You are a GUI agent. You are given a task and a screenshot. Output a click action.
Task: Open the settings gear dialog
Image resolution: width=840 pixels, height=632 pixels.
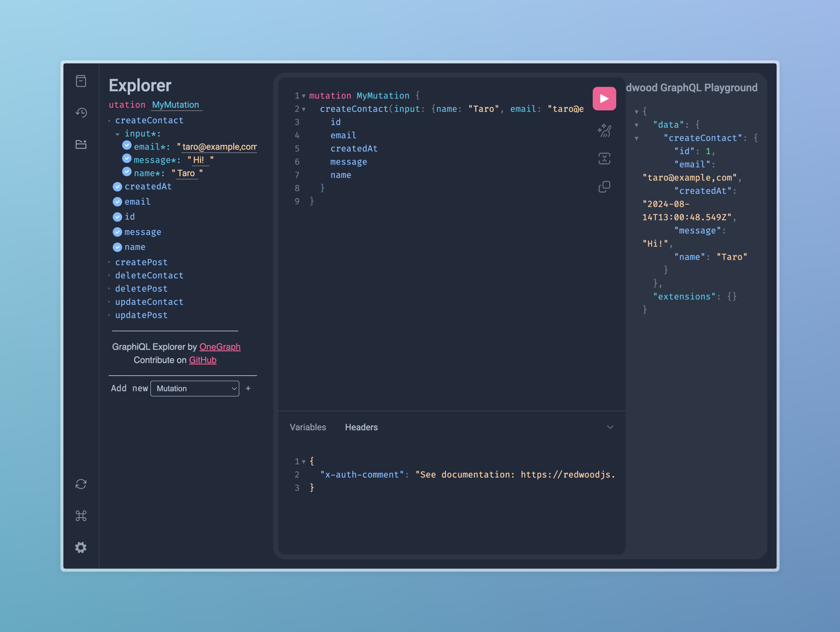81,547
